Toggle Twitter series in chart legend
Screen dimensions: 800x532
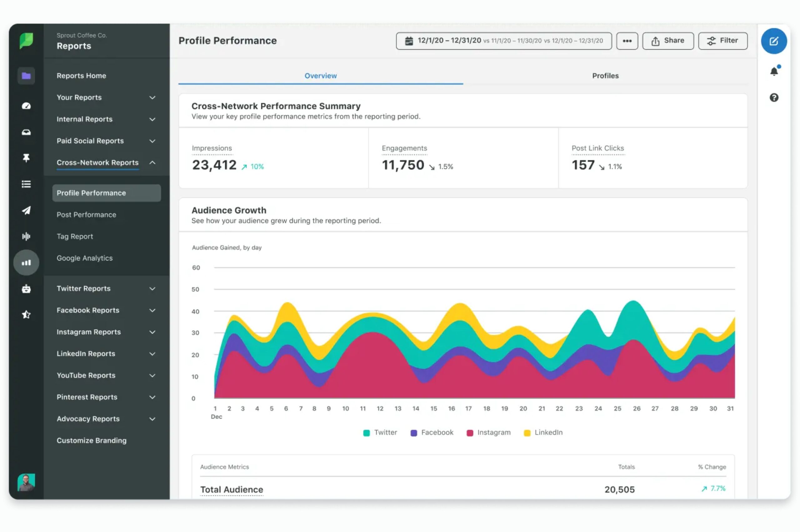point(380,433)
